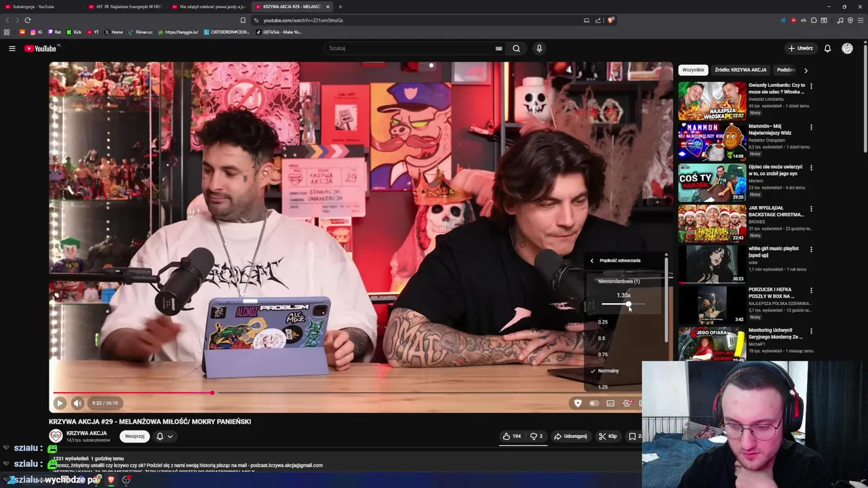Go to the YouTube home logo
The width and height of the screenshot is (868, 488).
pyautogui.click(x=42, y=48)
